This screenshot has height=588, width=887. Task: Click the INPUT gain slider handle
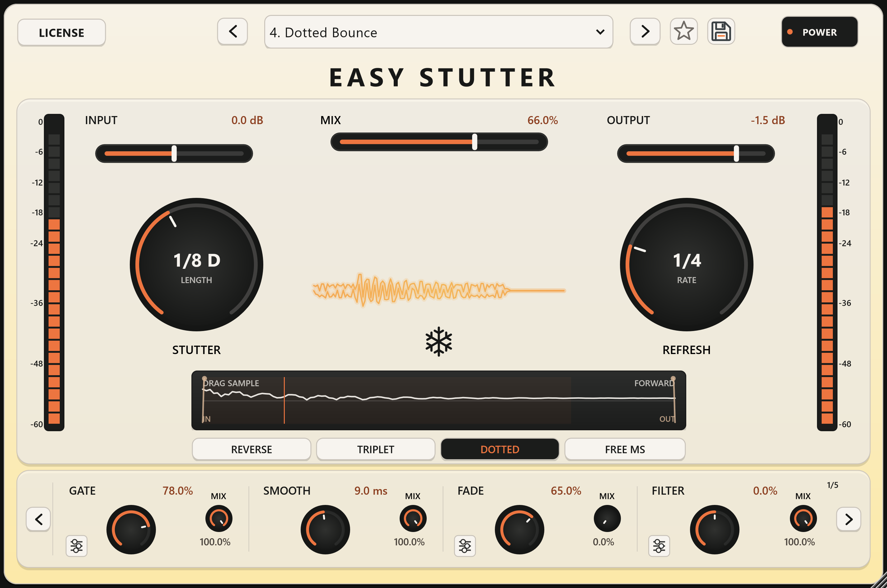coord(174,154)
